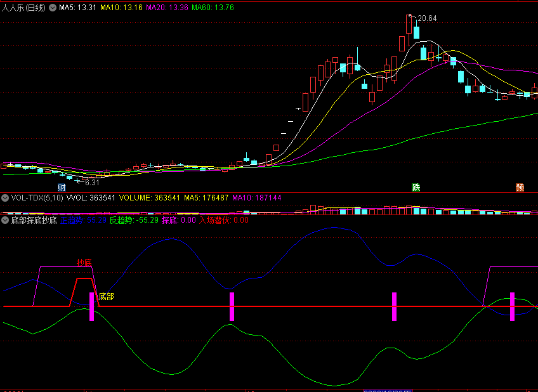The height and width of the screenshot is (392, 538).
Task: Click the yellow MA10: 13.16 label
Action: (121, 8)
